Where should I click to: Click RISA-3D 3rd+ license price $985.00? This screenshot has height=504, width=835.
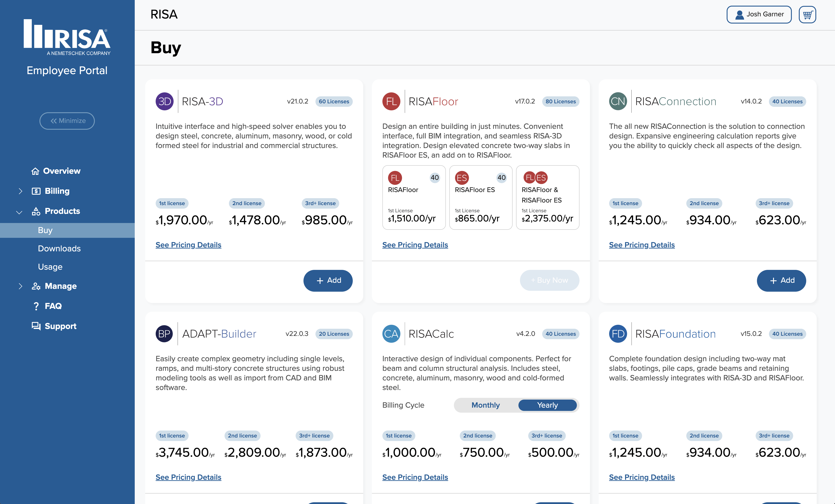coord(327,220)
